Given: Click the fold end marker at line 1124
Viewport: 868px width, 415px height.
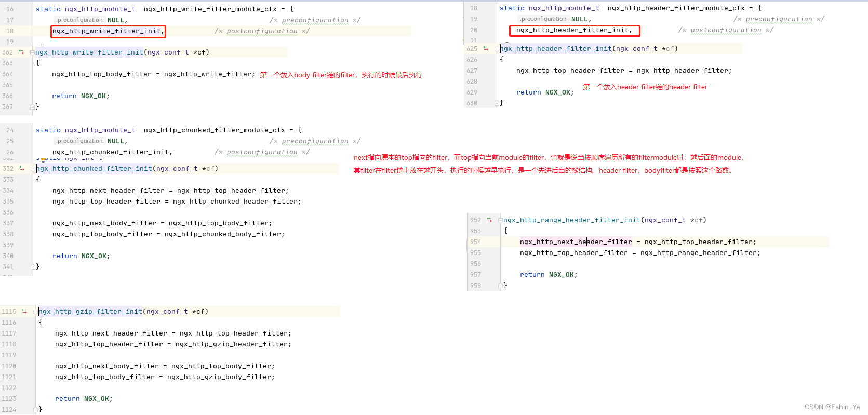Looking at the screenshot, I should click(x=36, y=409).
